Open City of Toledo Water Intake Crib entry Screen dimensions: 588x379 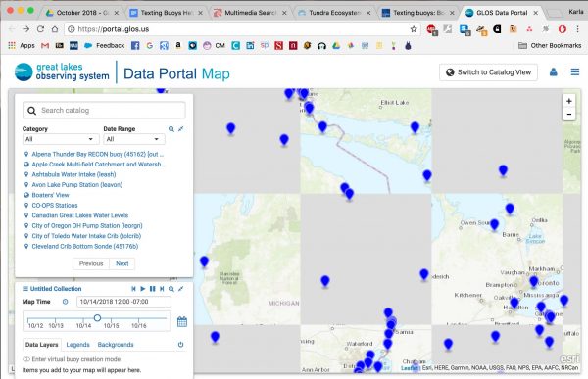pyautogui.click(x=86, y=236)
